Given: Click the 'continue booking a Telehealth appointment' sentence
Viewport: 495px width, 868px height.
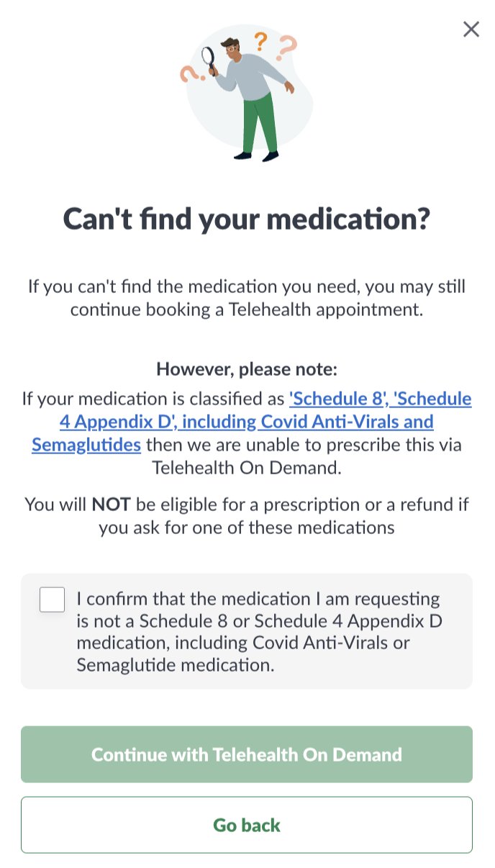Looking at the screenshot, I should click(x=247, y=310).
